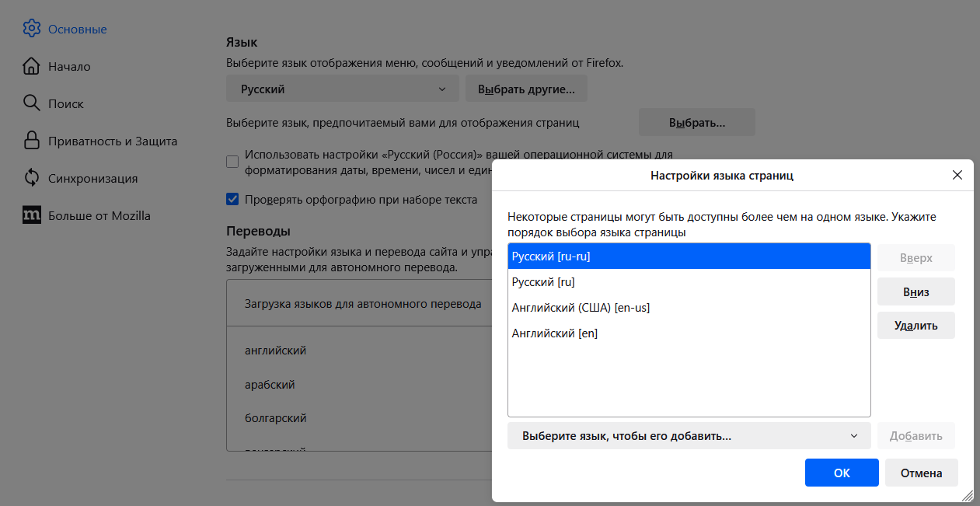Open the Приватность и Защита section
This screenshot has width=980, height=506.
113,141
